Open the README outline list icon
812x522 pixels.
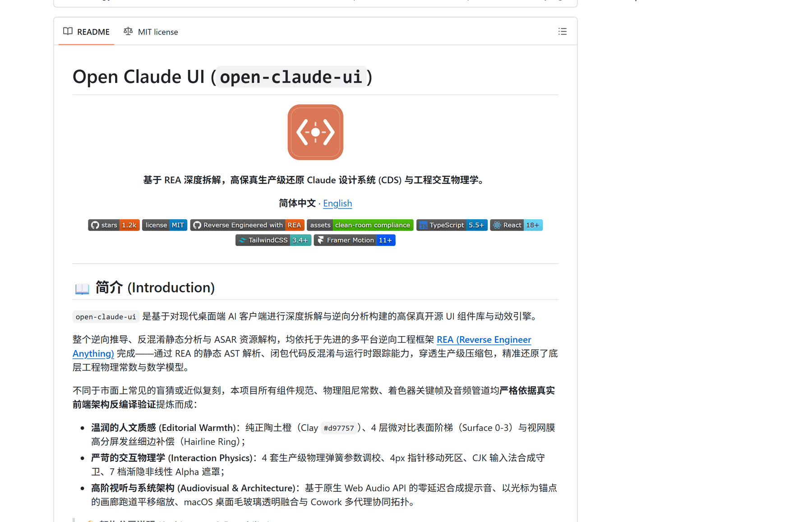click(x=562, y=32)
